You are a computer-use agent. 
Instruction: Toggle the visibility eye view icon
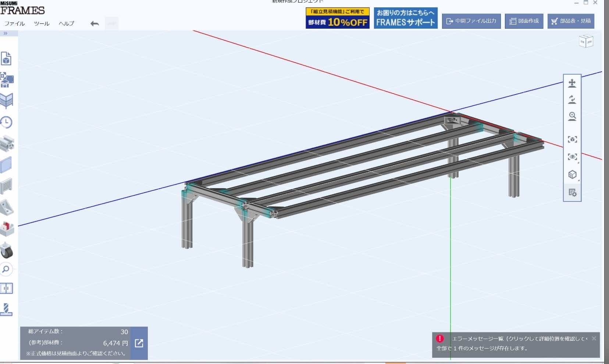coord(572,157)
